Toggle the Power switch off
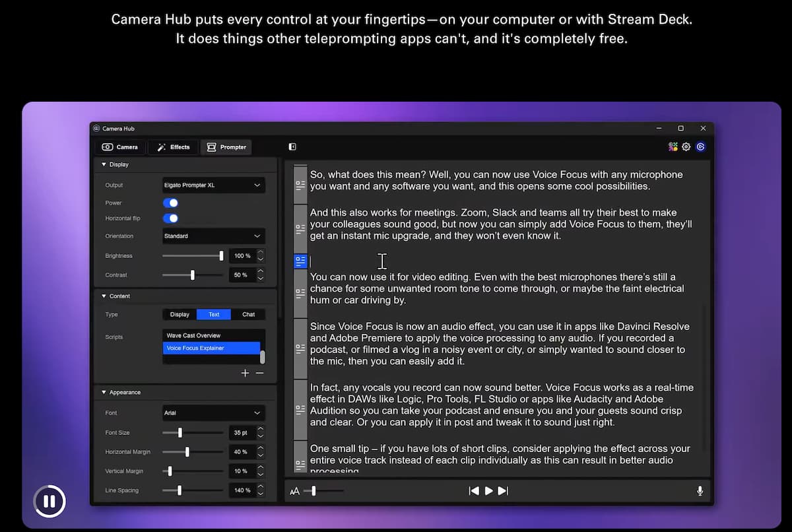The image size is (792, 532). tap(170, 203)
